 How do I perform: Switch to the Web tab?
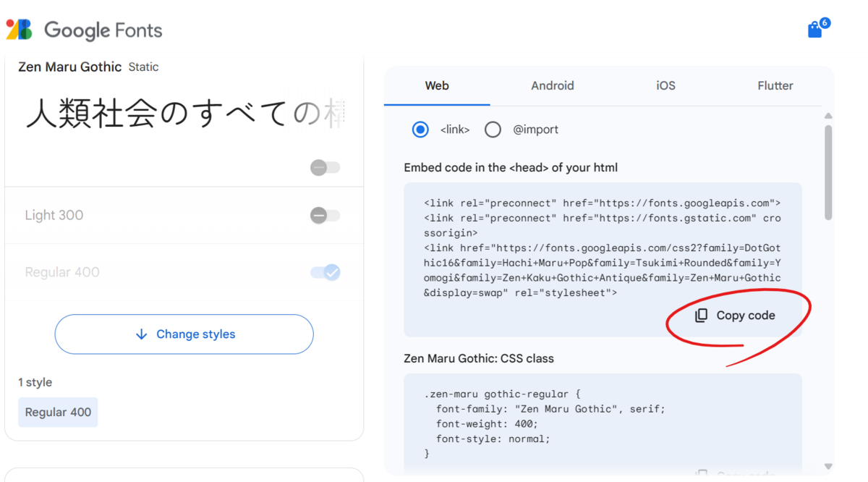(x=437, y=85)
